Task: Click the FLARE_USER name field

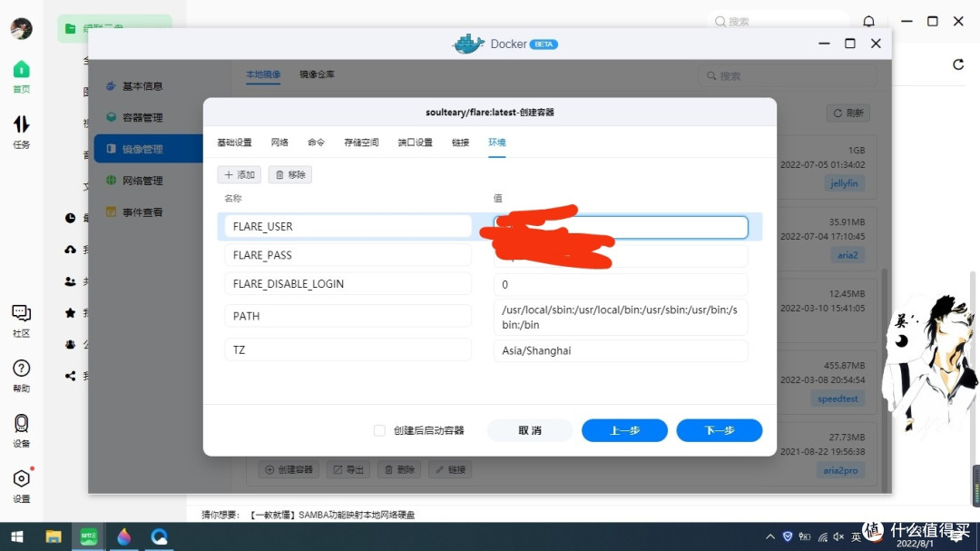Action: (x=348, y=226)
